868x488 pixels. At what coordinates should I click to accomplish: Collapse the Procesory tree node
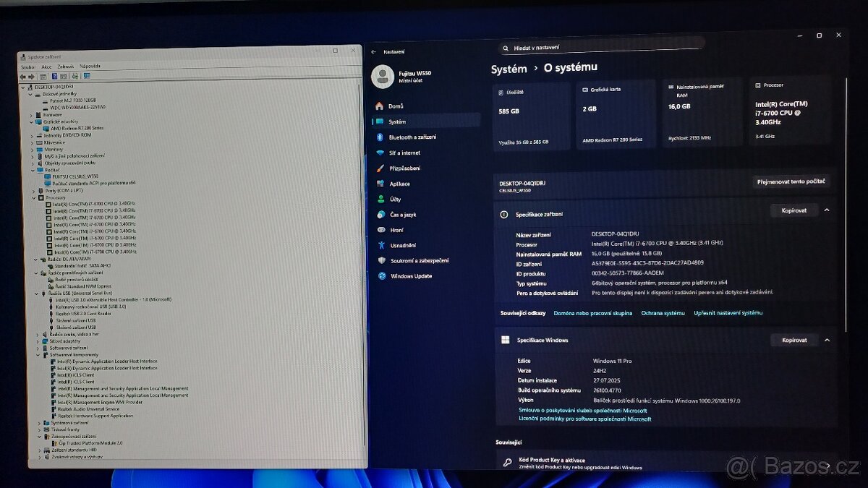(x=34, y=197)
